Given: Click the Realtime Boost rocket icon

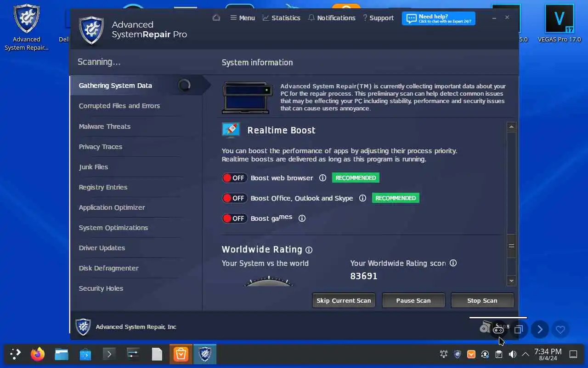Looking at the screenshot, I should (x=231, y=130).
